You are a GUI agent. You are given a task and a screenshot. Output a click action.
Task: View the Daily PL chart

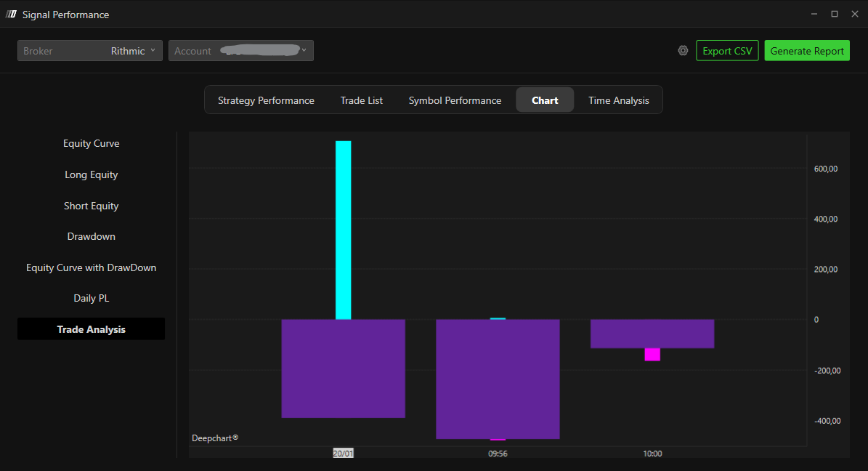click(92, 298)
